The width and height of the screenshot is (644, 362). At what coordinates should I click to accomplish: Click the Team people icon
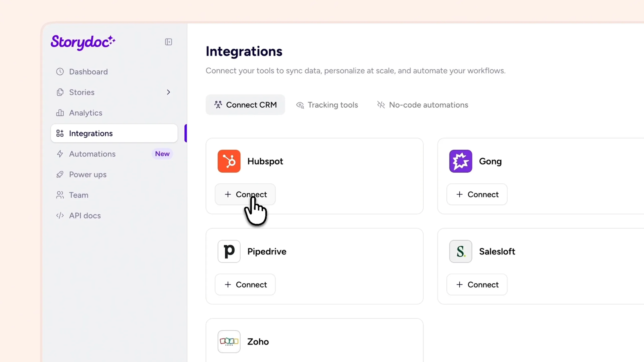click(x=60, y=195)
